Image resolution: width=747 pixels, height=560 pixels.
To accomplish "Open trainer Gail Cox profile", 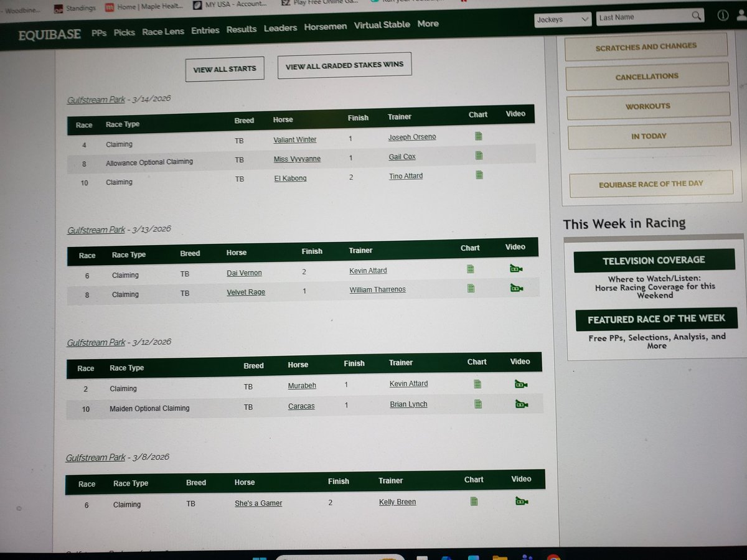I will pos(402,157).
